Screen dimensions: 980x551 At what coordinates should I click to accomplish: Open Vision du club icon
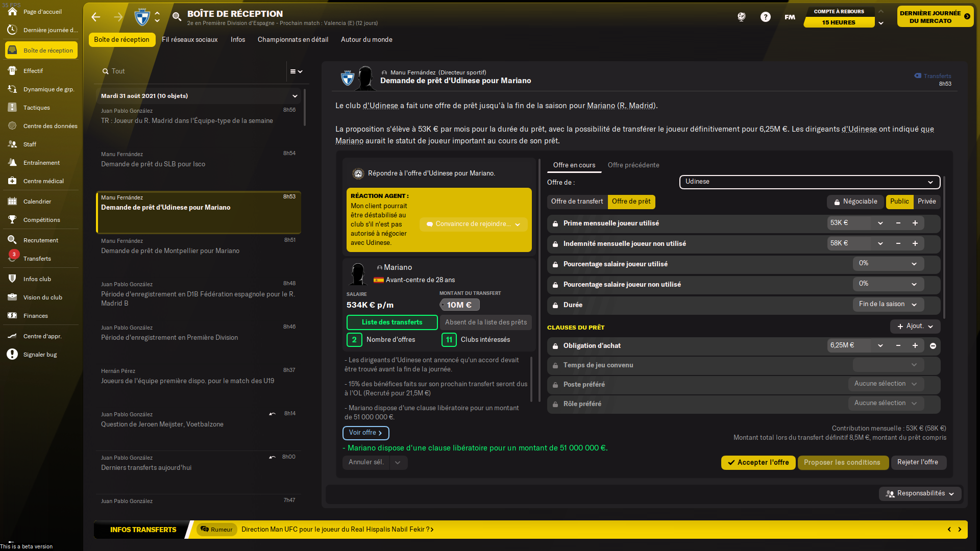pos(12,297)
